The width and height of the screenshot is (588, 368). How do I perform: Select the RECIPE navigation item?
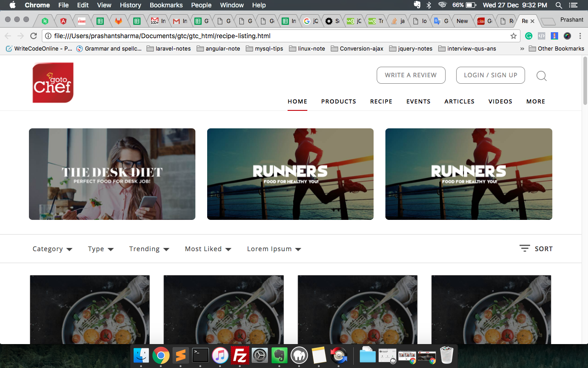381,101
